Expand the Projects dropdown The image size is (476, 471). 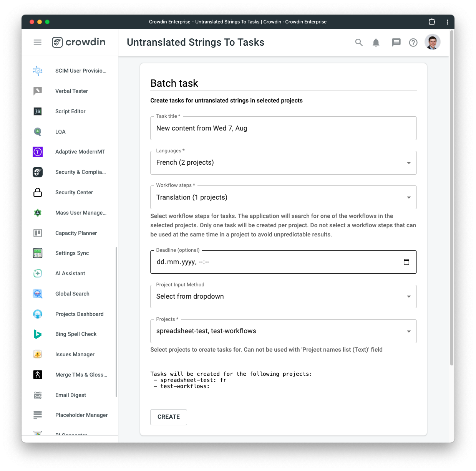[x=284, y=331]
